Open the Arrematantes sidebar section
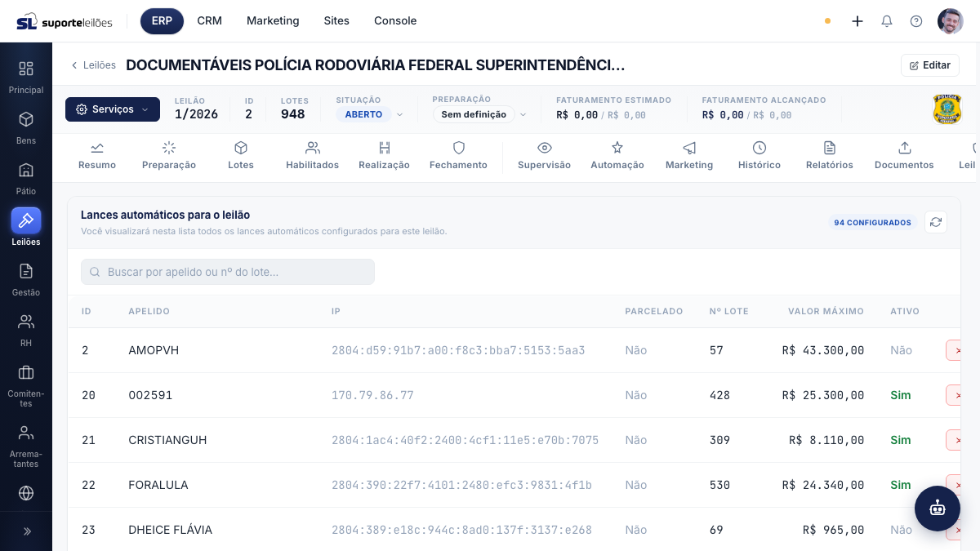This screenshot has height=551, width=980. (26, 446)
